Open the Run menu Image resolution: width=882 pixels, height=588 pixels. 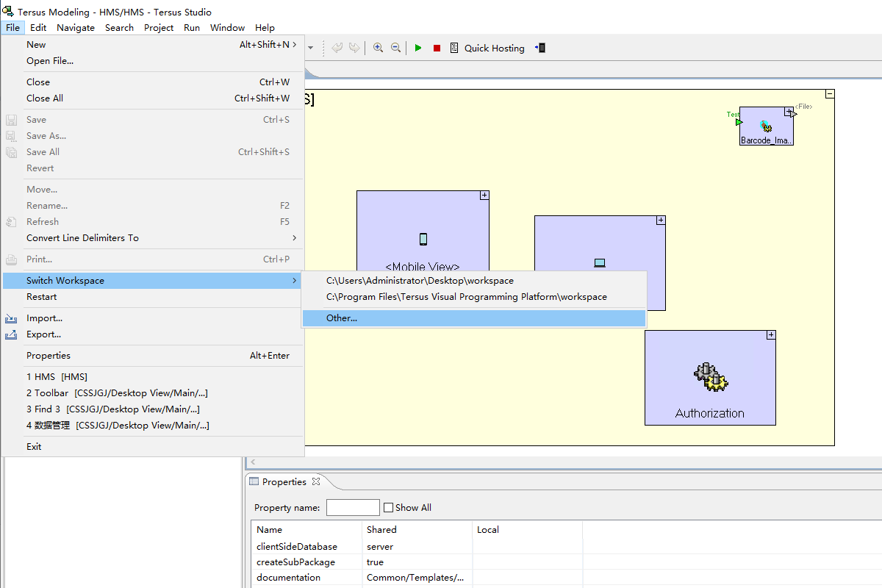(x=192, y=27)
